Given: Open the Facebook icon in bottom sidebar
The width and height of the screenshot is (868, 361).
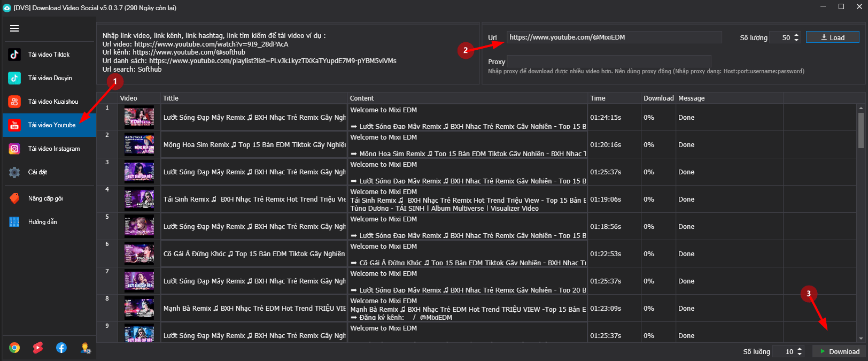Looking at the screenshot, I should point(61,348).
